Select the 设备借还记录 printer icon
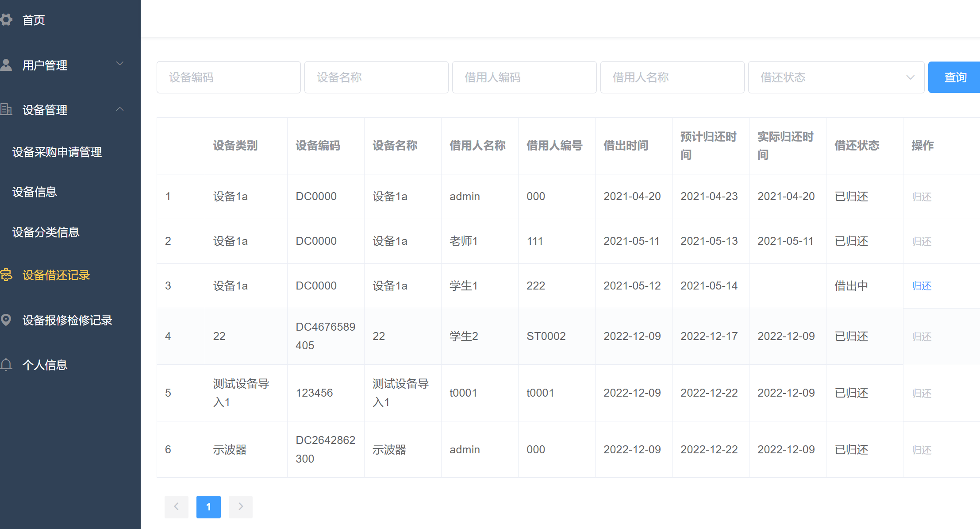This screenshot has height=529, width=980. [x=7, y=275]
